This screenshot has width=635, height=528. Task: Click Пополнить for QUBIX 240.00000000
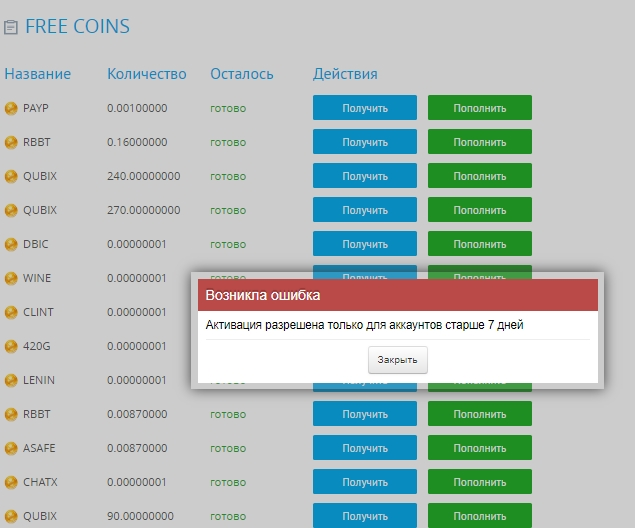[479, 176]
